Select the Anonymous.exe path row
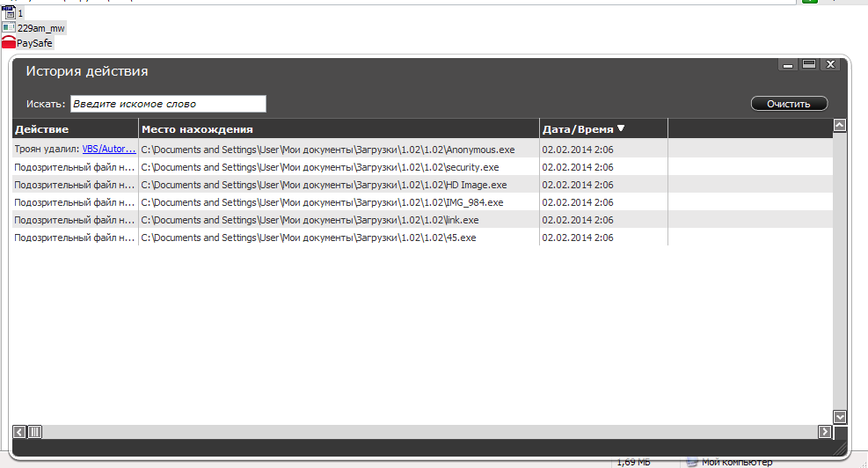The height and width of the screenshot is (468, 868). [x=328, y=150]
